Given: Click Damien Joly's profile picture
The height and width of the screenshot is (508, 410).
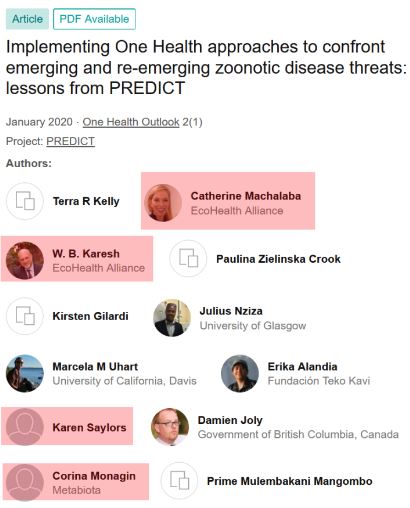Looking at the screenshot, I should pos(170,427).
